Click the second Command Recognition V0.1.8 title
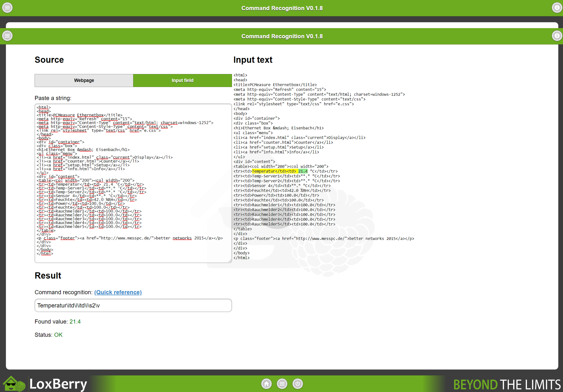 pos(282,36)
